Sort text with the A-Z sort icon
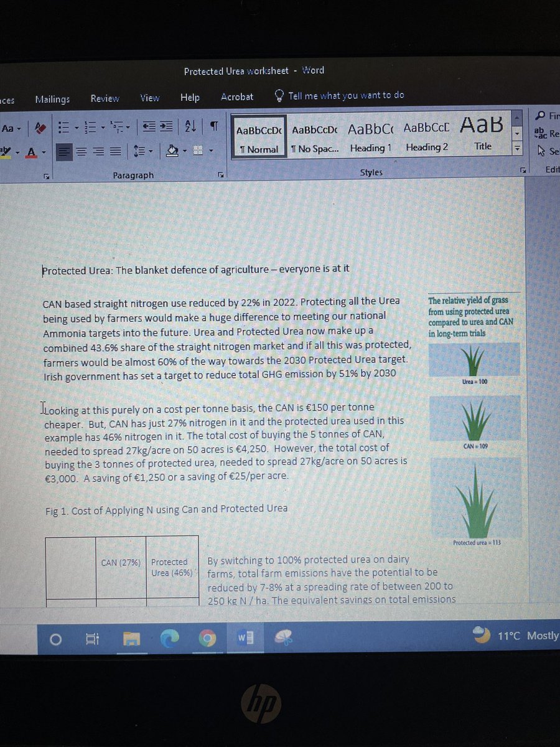Screen dimensions: 560x747 pos(190,126)
